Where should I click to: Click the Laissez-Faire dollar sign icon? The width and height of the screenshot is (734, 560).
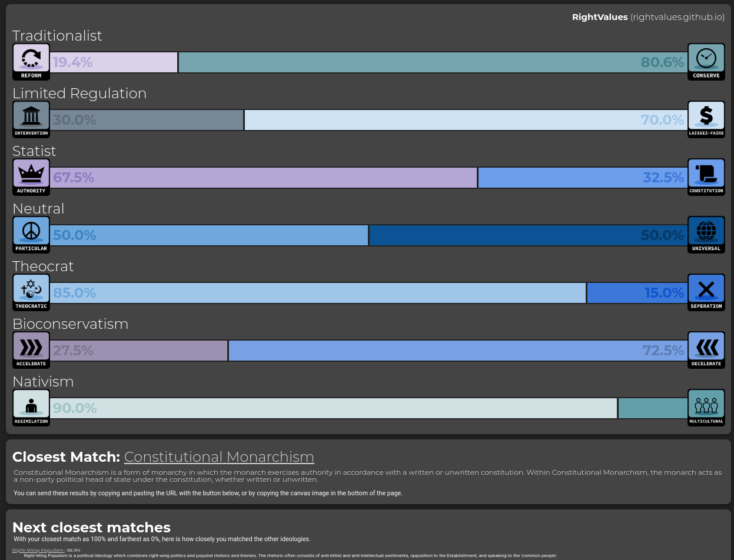(x=706, y=116)
